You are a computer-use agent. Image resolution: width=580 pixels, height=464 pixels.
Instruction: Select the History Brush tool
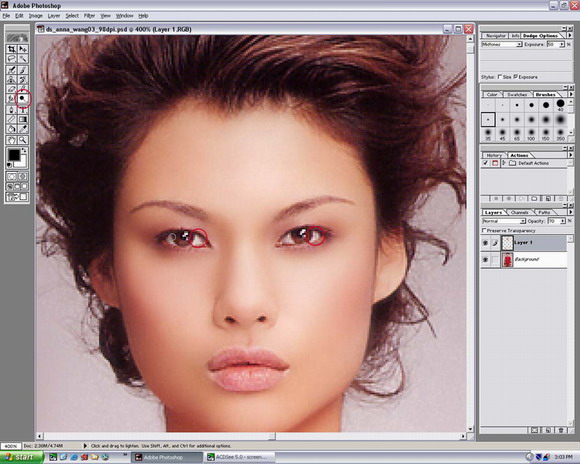pyautogui.click(x=23, y=79)
